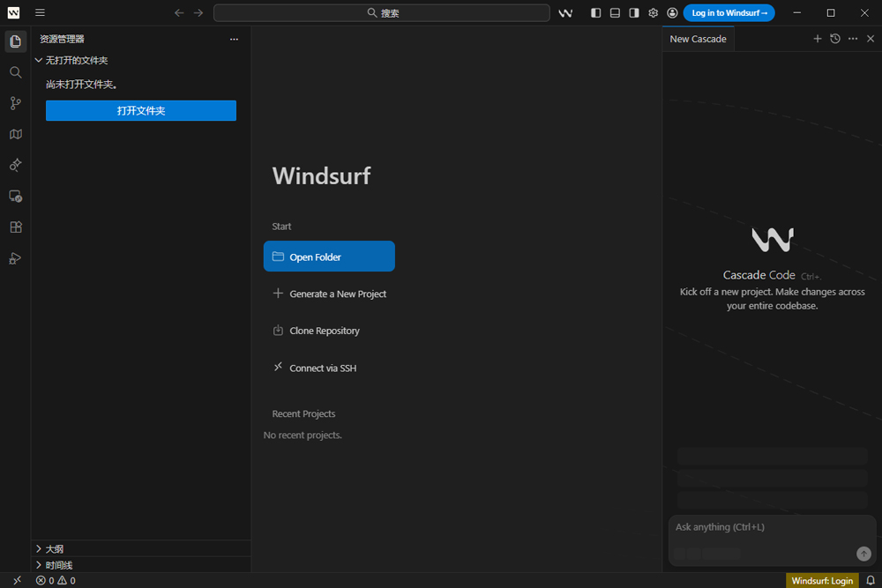Image resolution: width=882 pixels, height=588 pixels.
Task: Open the hamburger application menu
Action: [40, 12]
